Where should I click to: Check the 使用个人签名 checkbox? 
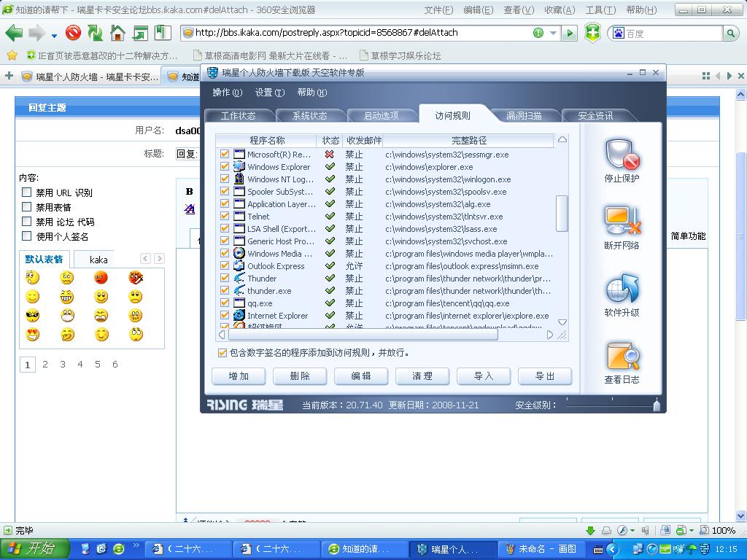(27, 236)
